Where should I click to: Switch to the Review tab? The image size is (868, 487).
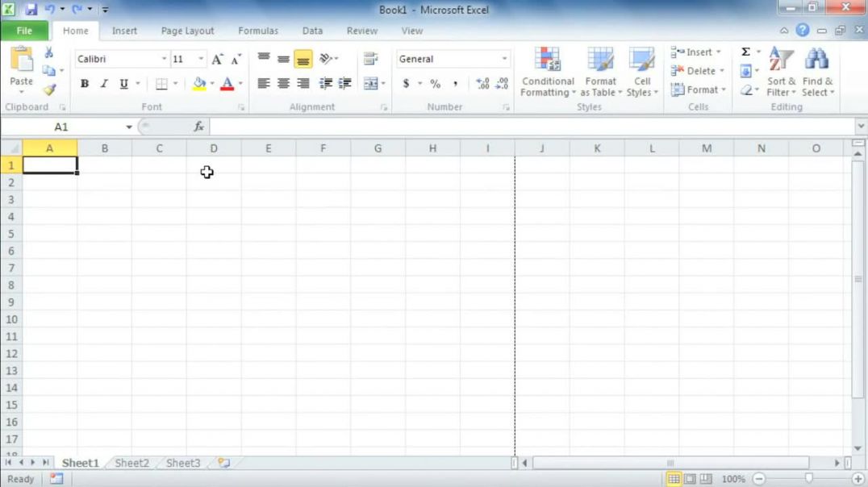tap(362, 31)
